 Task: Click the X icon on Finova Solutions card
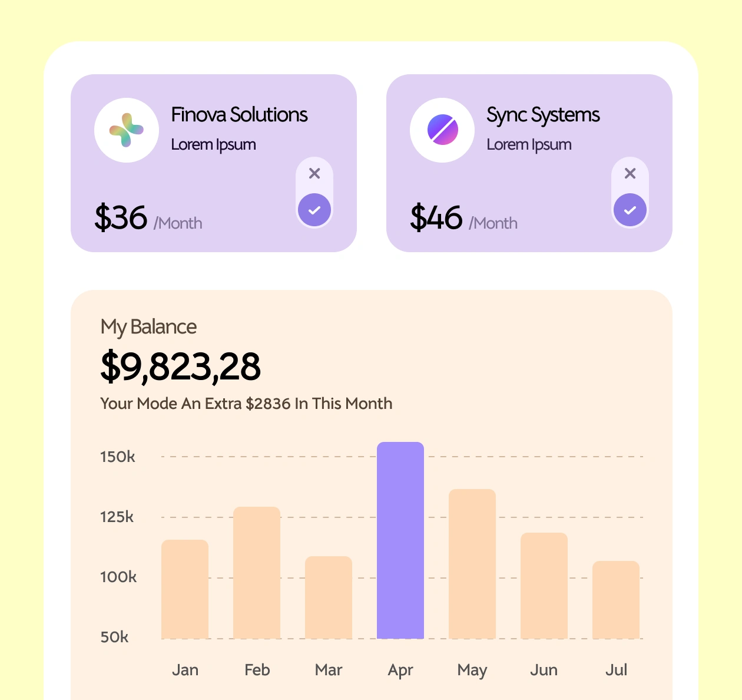click(x=314, y=173)
